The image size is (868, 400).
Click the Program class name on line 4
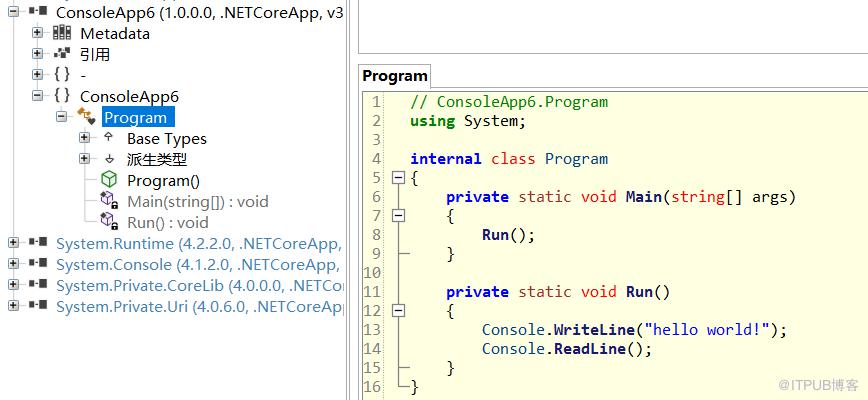[576, 159]
